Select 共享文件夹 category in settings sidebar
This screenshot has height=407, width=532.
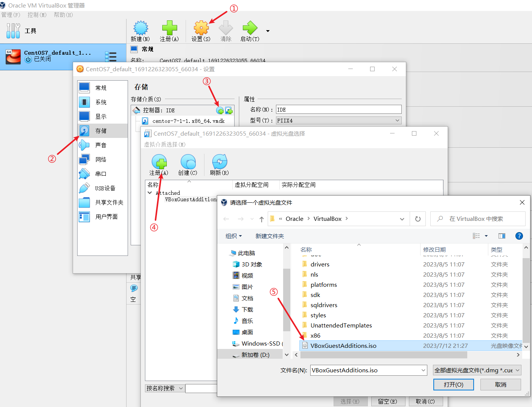click(102, 202)
